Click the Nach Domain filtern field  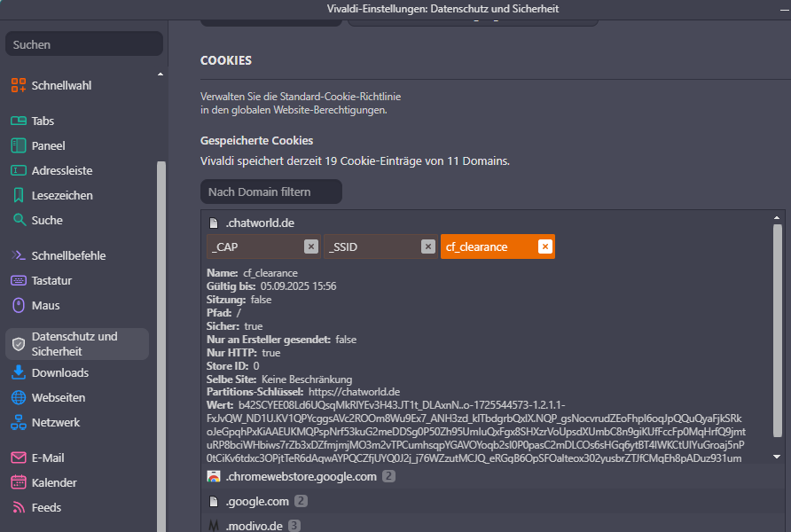(x=271, y=192)
